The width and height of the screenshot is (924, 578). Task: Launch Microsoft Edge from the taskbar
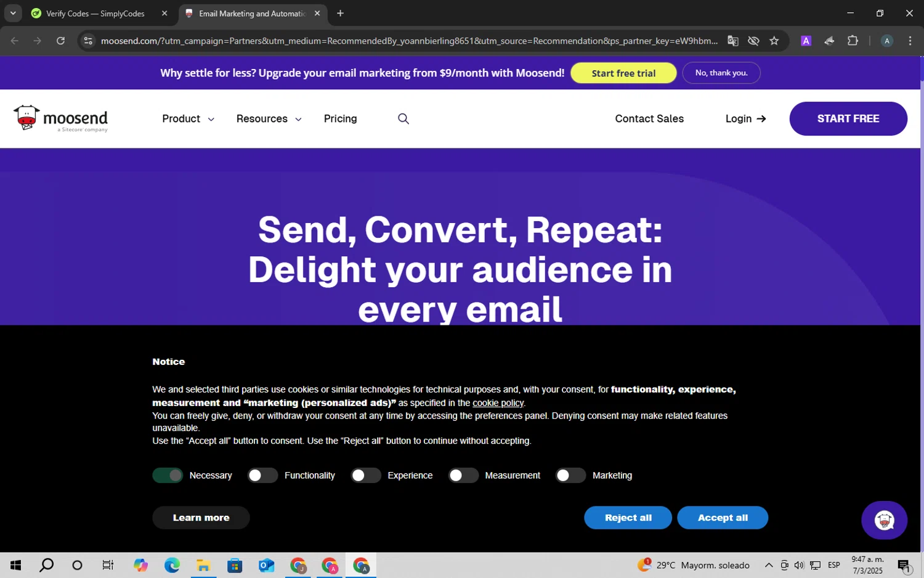pos(172,565)
